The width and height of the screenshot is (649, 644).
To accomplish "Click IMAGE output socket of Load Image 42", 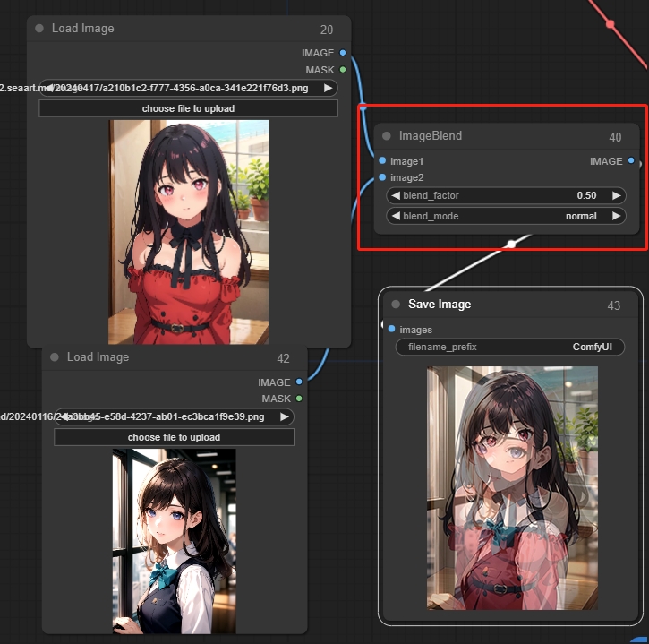I will pyautogui.click(x=299, y=382).
